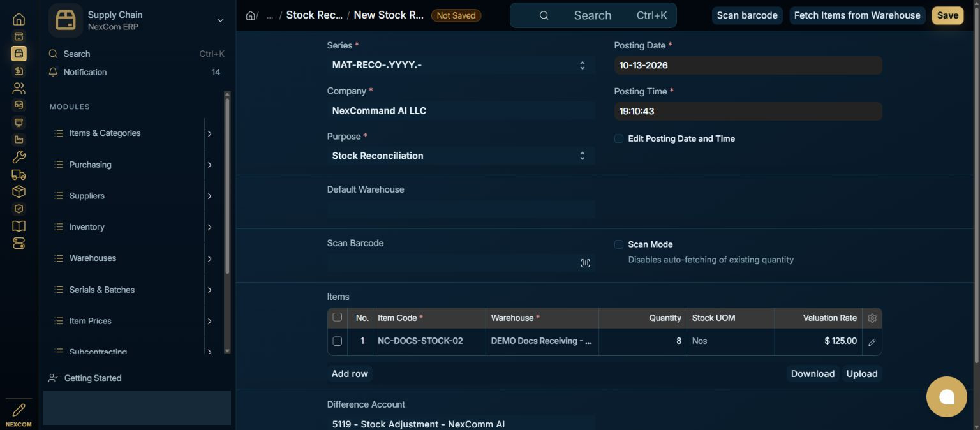Click Add row under Items table
Viewport: 980px width, 430px height.
[x=350, y=374]
